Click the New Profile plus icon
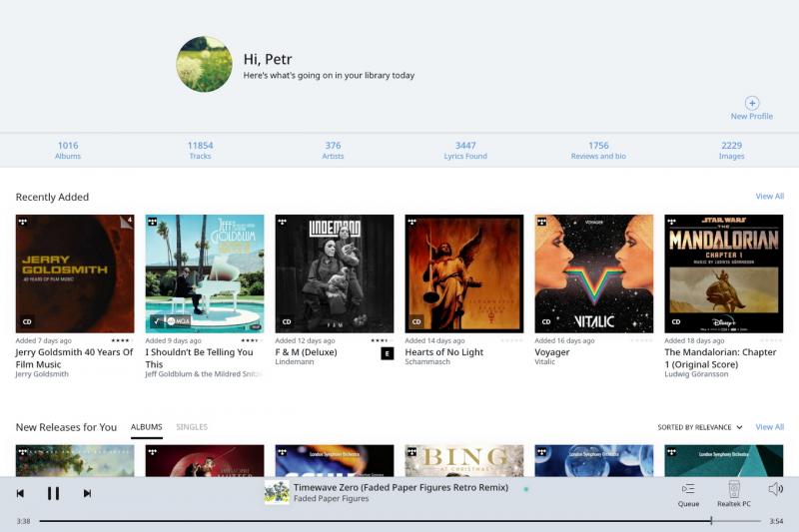The image size is (799, 532). point(752,103)
